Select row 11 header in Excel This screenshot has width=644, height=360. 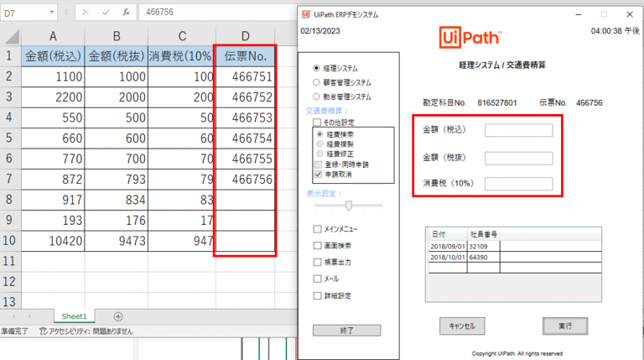(x=9, y=261)
